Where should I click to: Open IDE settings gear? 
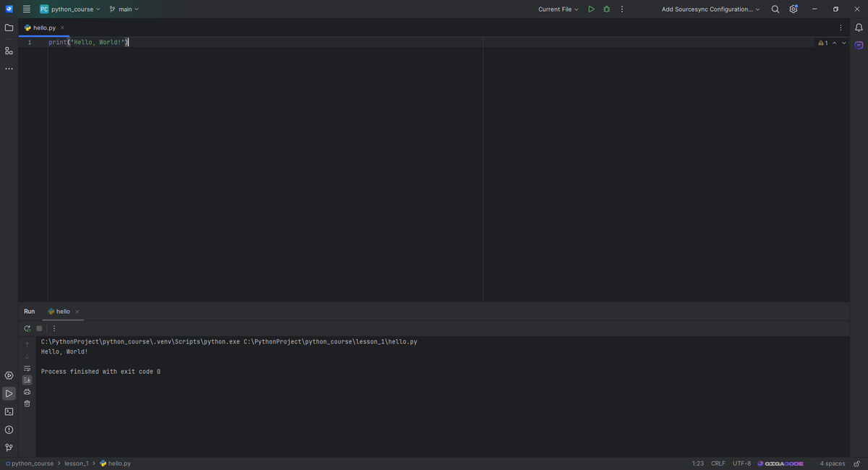793,9
